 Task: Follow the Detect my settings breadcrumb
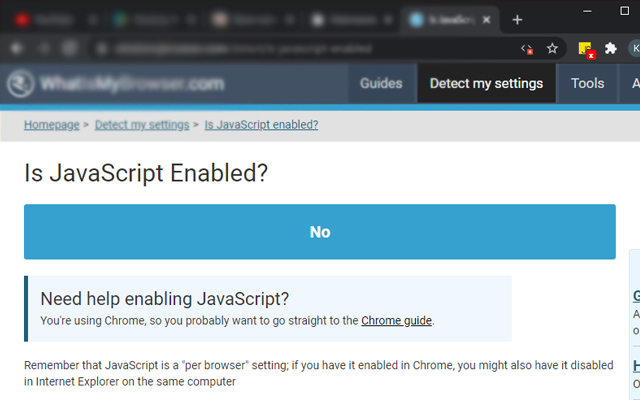tap(142, 125)
